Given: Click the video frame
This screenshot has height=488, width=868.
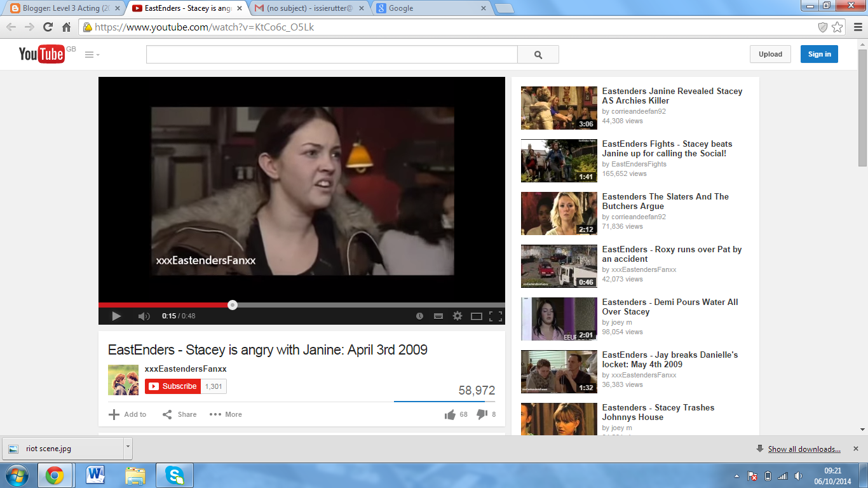Looking at the screenshot, I should point(302,189).
